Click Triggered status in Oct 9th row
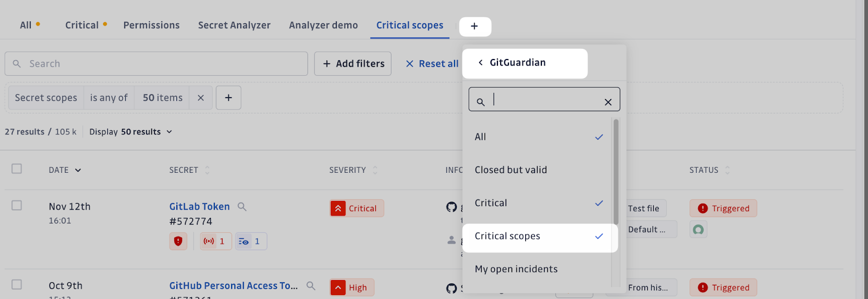This screenshot has width=868, height=299. (x=723, y=288)
